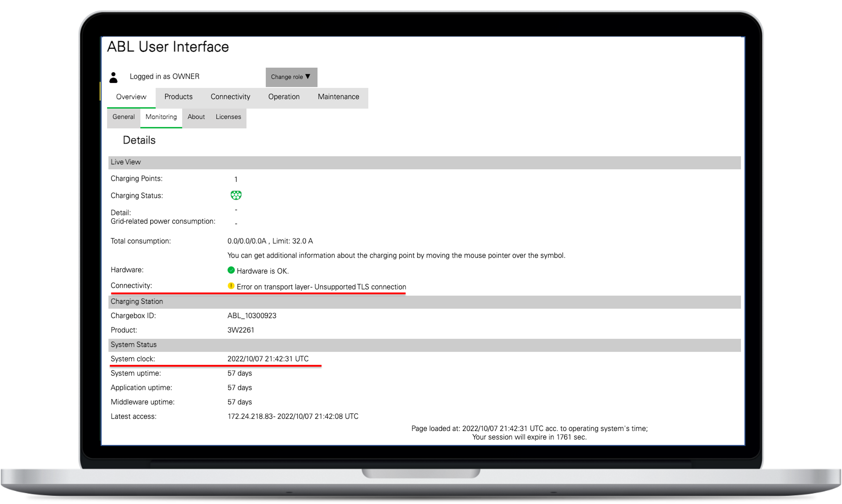
Task: Select the Maintenance tab
Action: tap(338, 97)
